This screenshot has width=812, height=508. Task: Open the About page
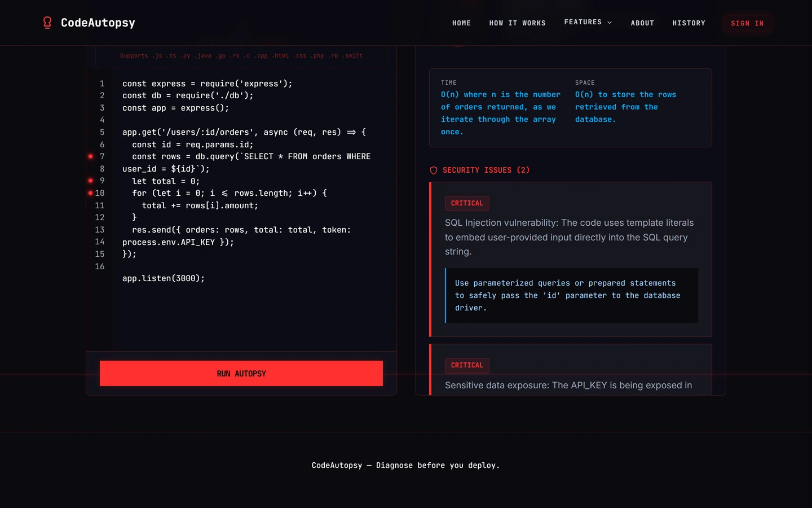click(642, 23)
